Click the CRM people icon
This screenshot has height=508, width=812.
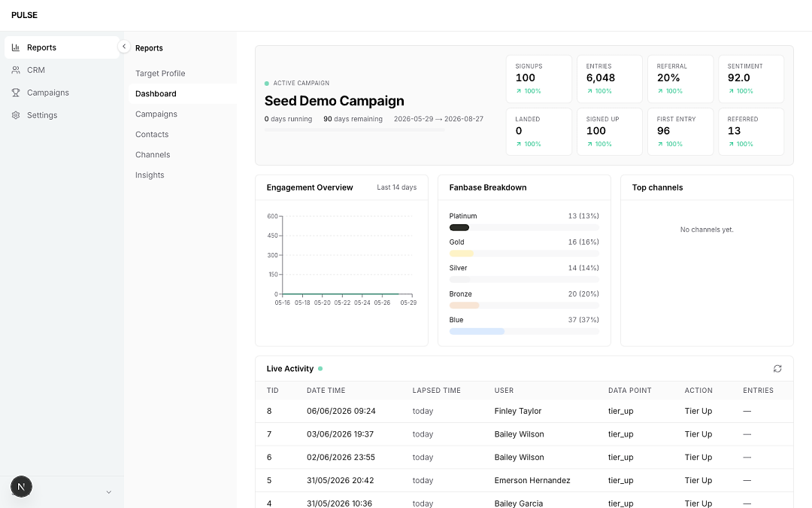[x=16, y=70]
